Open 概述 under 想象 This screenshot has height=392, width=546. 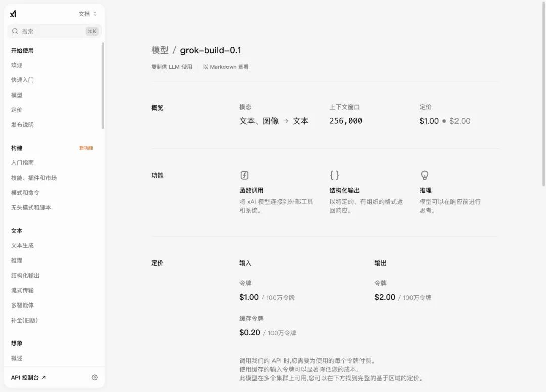point(17,358)
